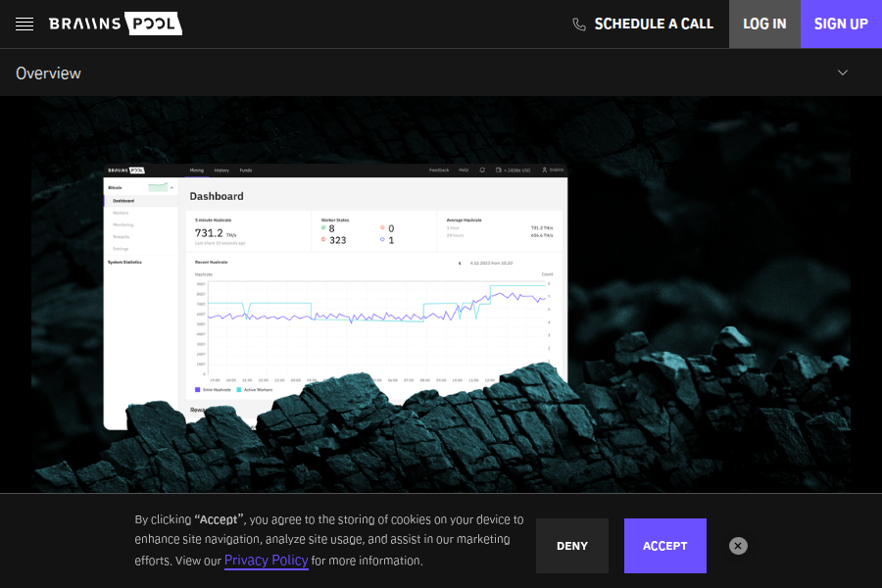882x588 pixels.
Task: Decline cookies using the DENY button
Action: (571, 546)
